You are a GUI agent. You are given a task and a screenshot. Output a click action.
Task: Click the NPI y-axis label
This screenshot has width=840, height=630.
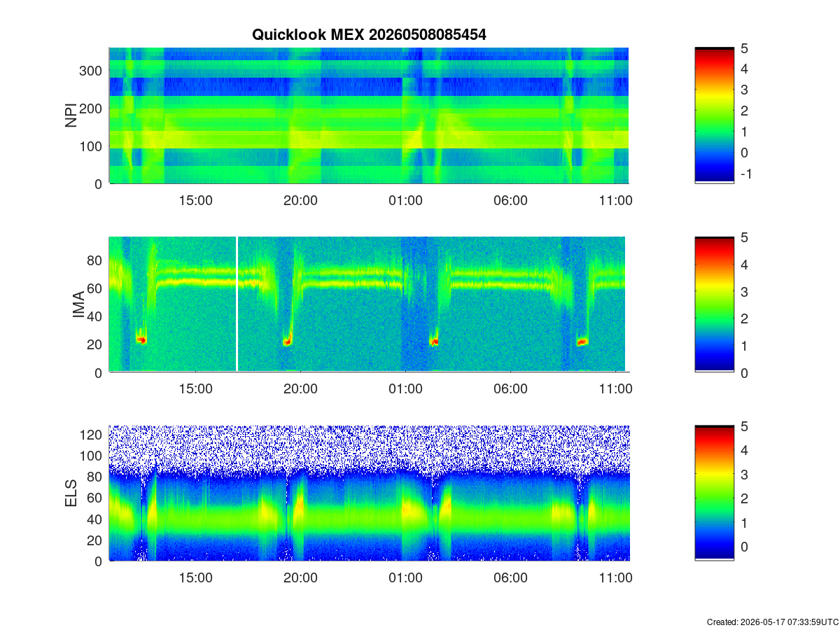pyautogui.click(x=71, y=115)
